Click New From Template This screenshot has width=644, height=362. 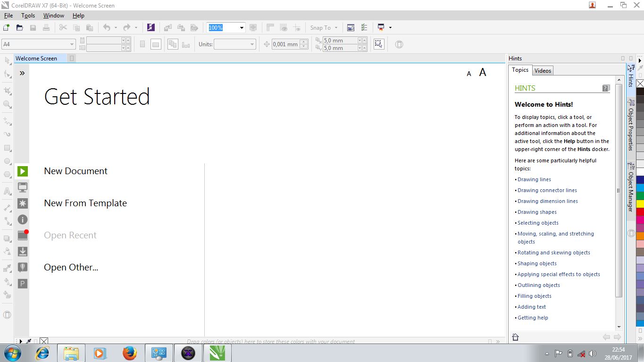click(x=85, y=203)
